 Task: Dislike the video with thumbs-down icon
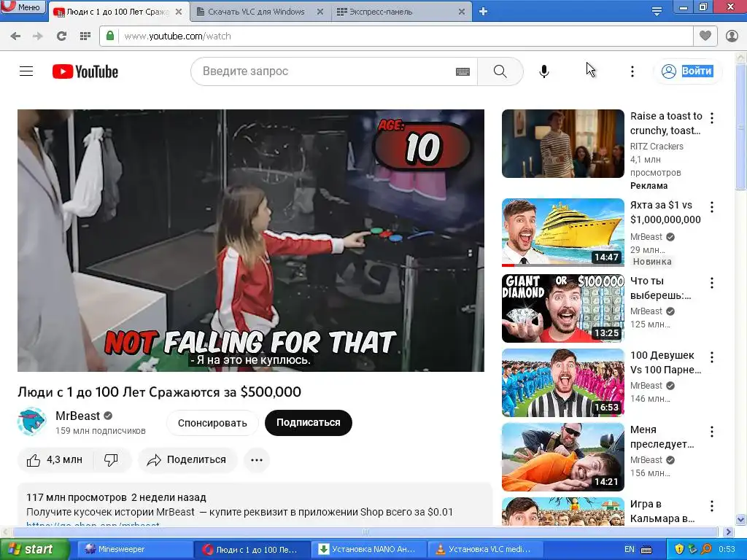(112, 460)
